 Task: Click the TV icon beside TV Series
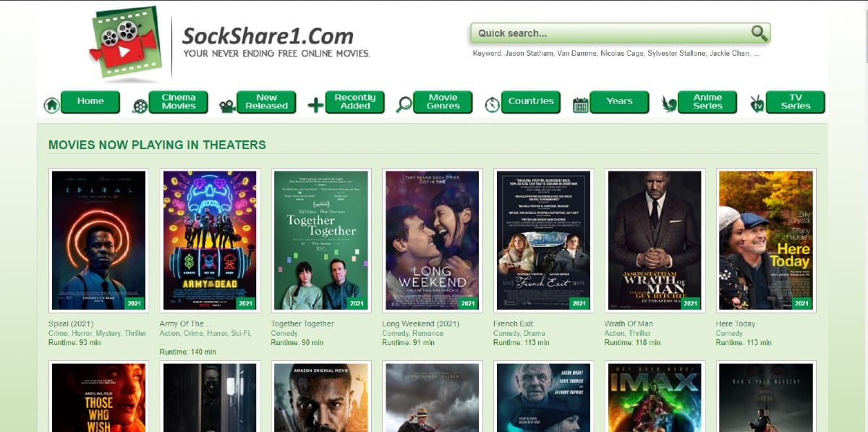(757, 105)
